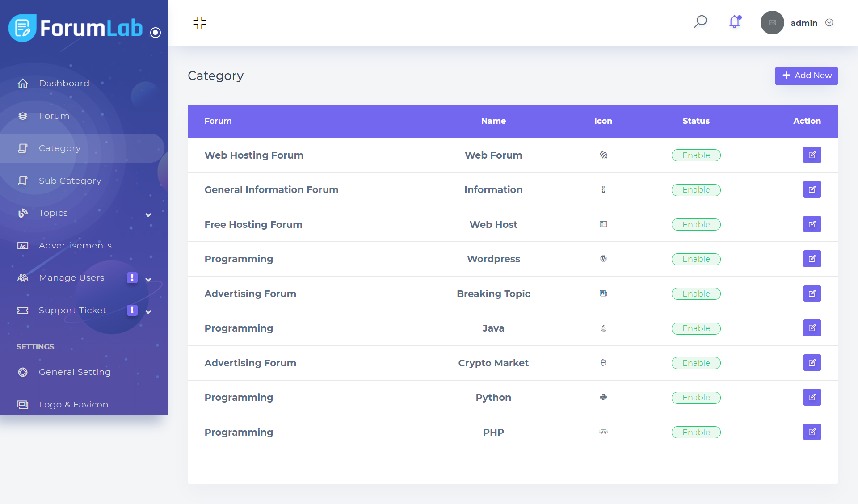This screenshot has height=504, width=858.
Task: Expand the Topics sidebar submenu
Action: click(148, 215)
